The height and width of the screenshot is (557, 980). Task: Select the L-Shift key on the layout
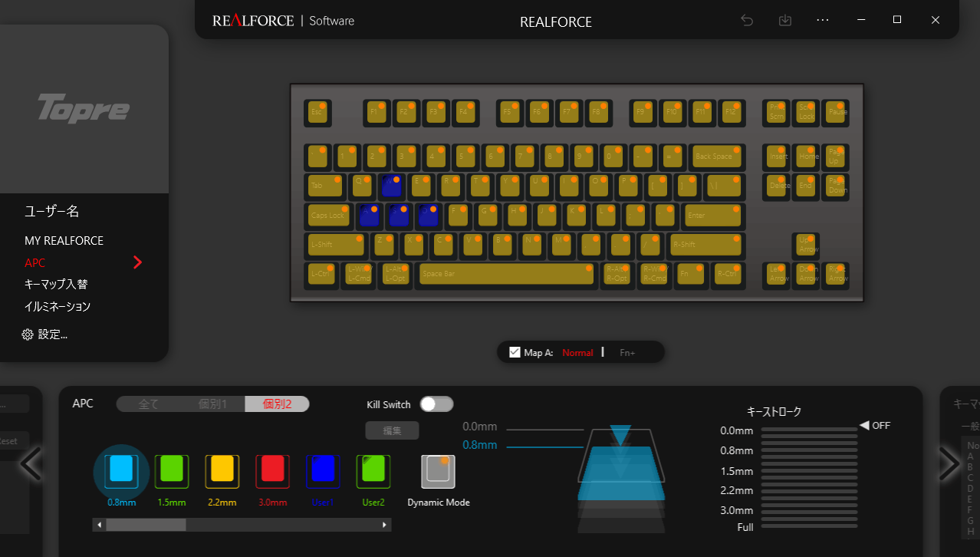point(336,245)
